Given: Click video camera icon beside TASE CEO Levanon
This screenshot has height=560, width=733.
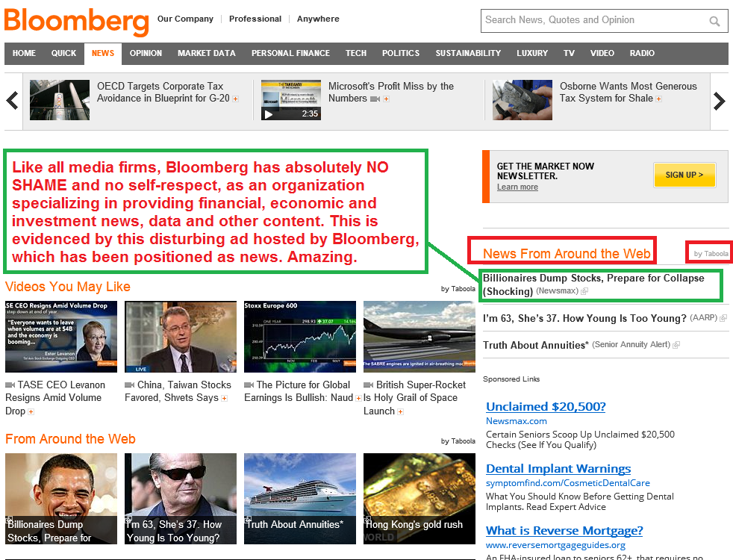Looking at the screenshot, I should 10,385.
